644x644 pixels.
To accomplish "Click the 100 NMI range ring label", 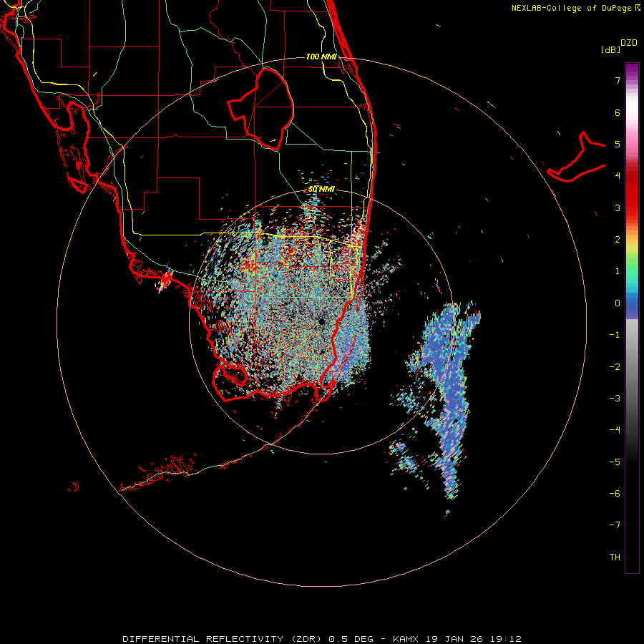I will [x=321, y=57].
